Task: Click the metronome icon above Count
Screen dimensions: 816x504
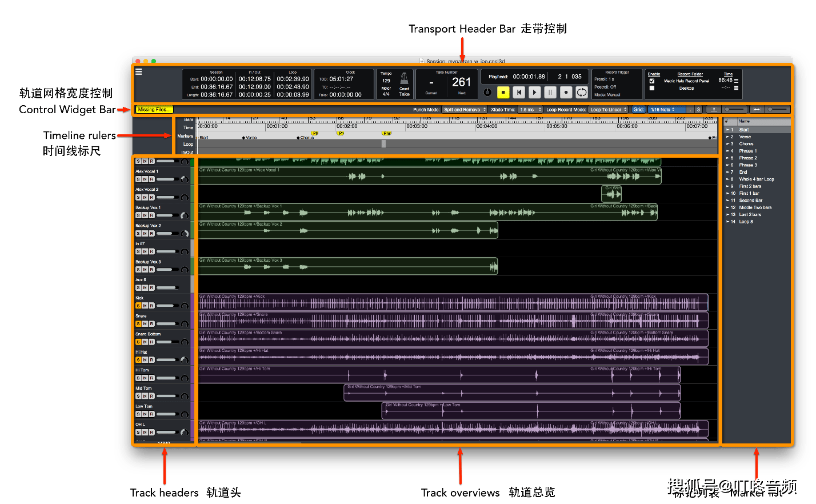Action: tap(404, 78)
